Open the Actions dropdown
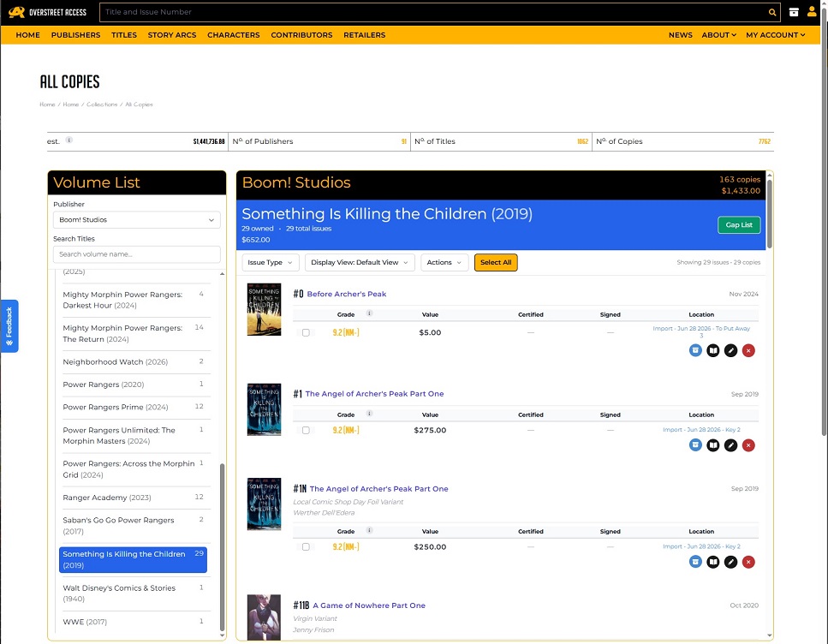 (x=444, y=263)
